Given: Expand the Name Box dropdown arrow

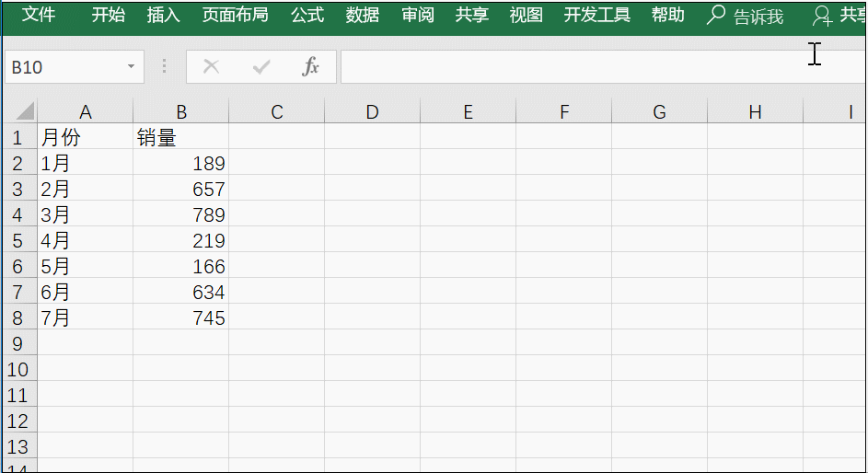Looking at the screenshot, I should coord(131,66).
